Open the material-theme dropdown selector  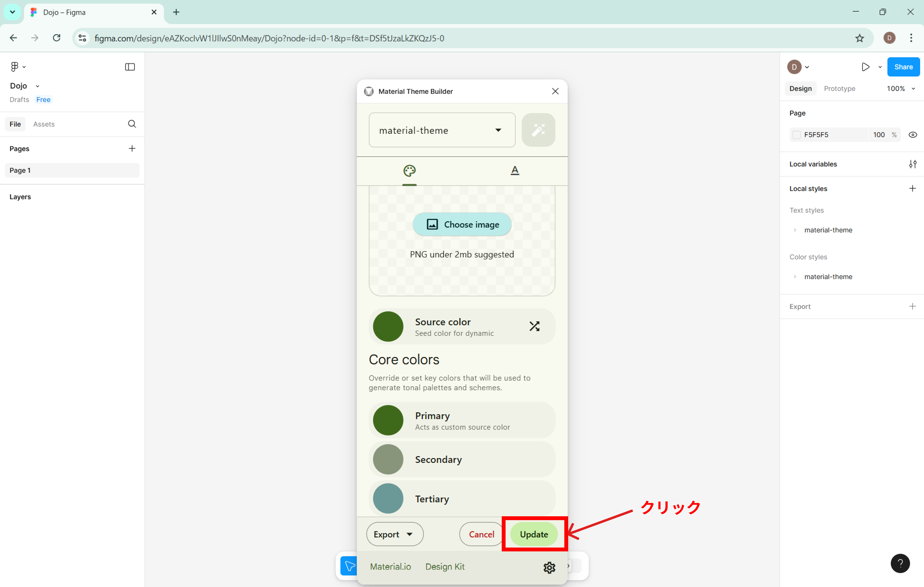442,130
